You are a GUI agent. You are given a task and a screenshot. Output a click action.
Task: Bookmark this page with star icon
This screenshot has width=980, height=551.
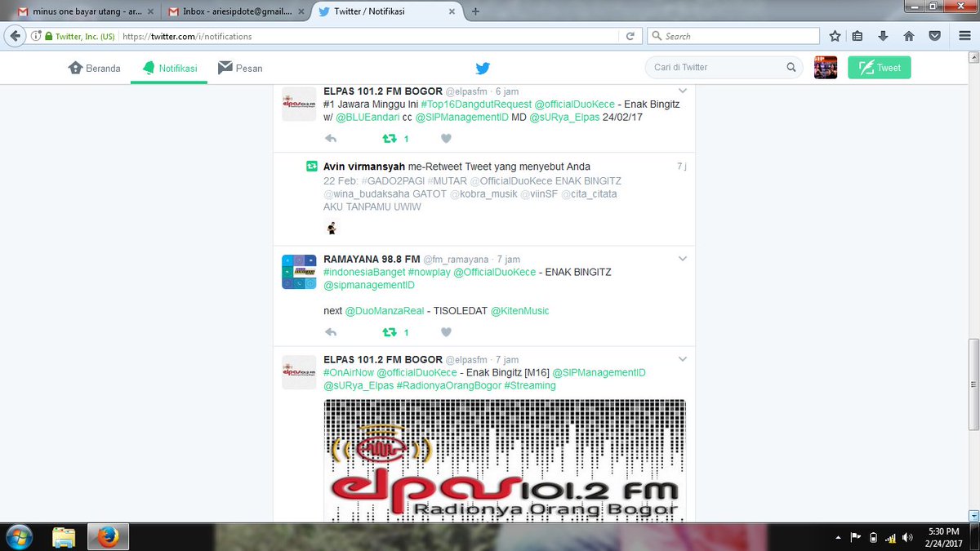[835, 36]
